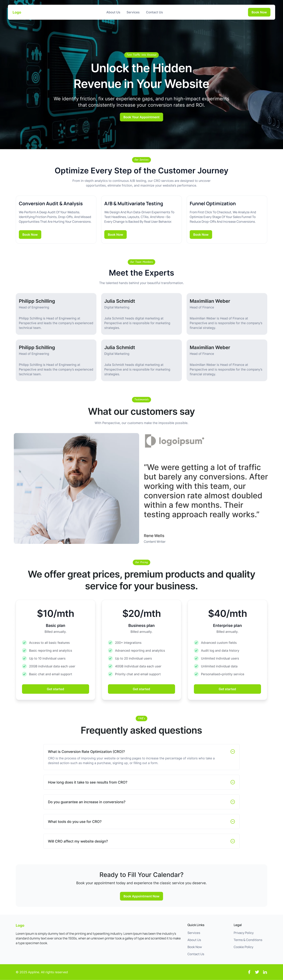Select the Philipp Schilling team card
Image resolution: width=283 pixels, height=980 pixels.
(x=56, y=314)
